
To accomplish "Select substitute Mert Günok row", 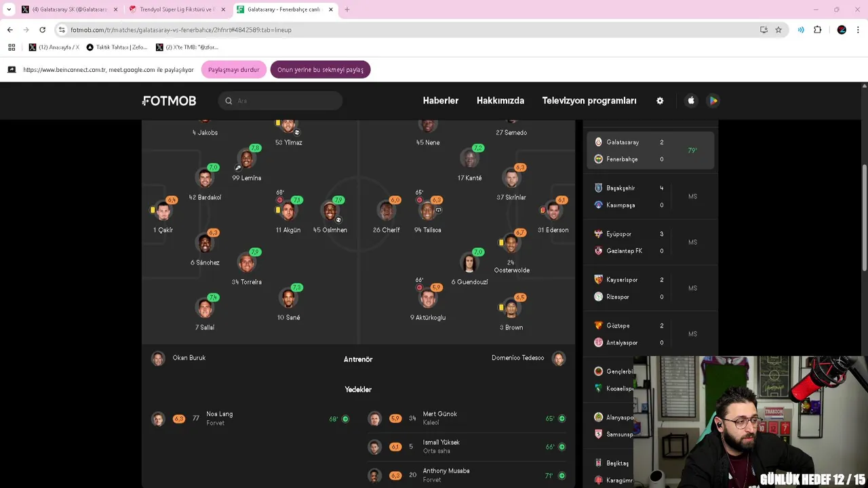I will [x=467, y=419].
